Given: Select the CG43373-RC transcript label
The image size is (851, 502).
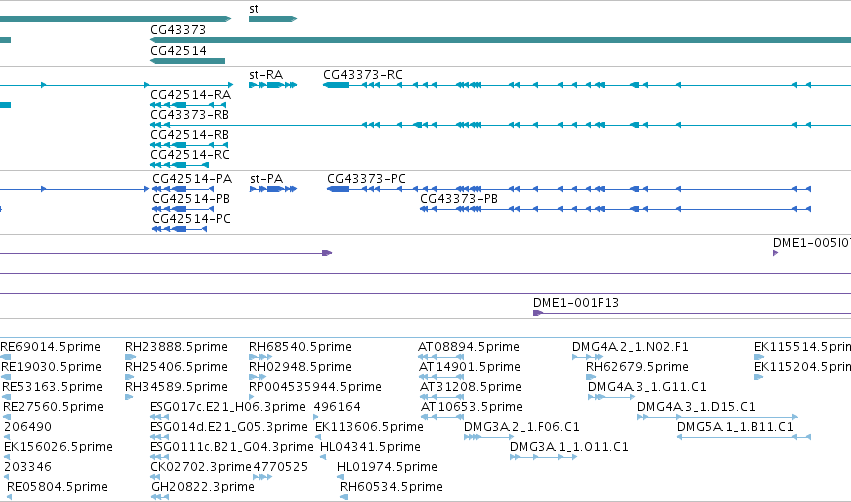Looking at the screenshot, I should [363, 75].
